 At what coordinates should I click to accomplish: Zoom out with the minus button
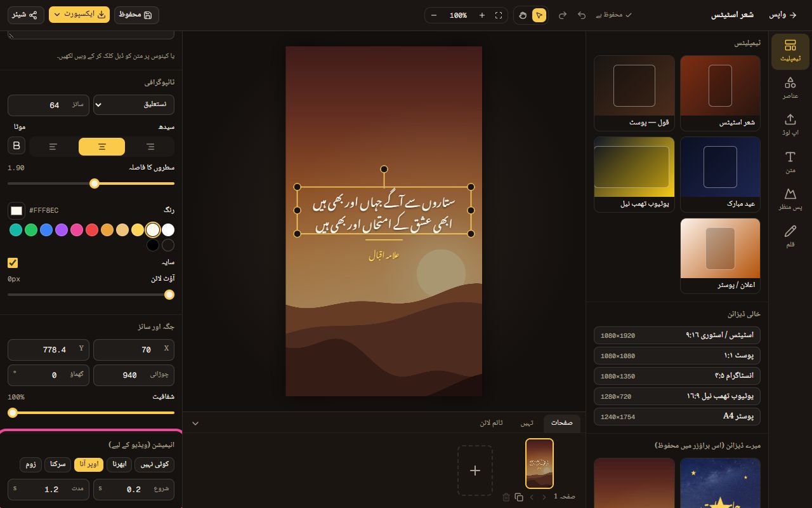click(x=434, y=15)
